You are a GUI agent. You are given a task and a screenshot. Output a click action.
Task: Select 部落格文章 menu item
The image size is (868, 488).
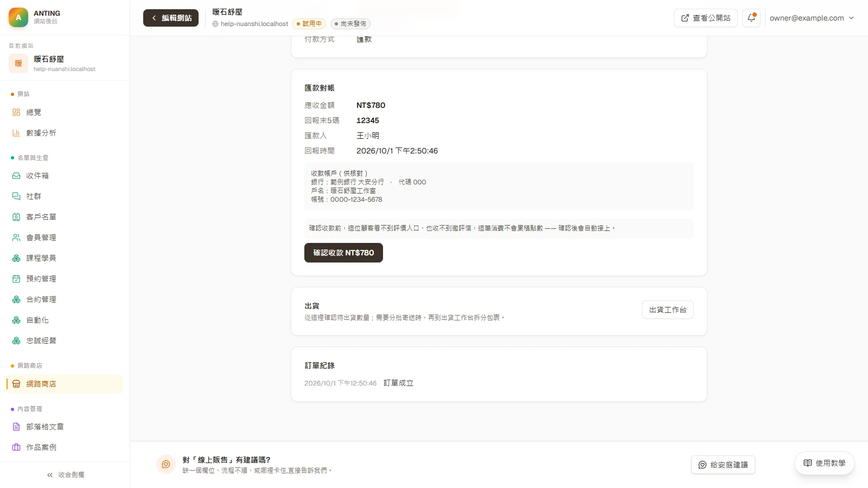coord(65,427)
